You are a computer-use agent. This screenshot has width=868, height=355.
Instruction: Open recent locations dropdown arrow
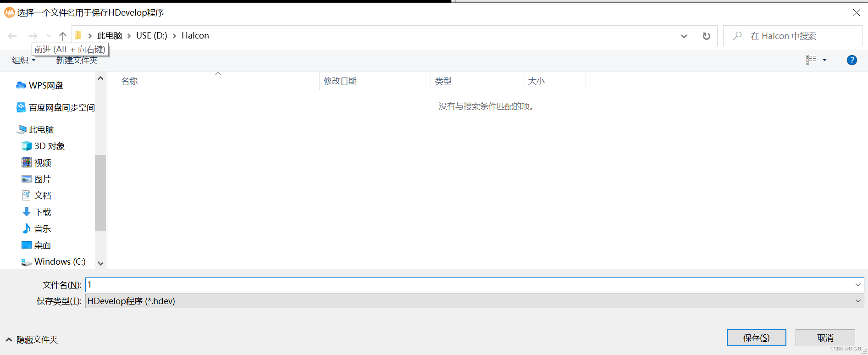[x=49, y=36]
